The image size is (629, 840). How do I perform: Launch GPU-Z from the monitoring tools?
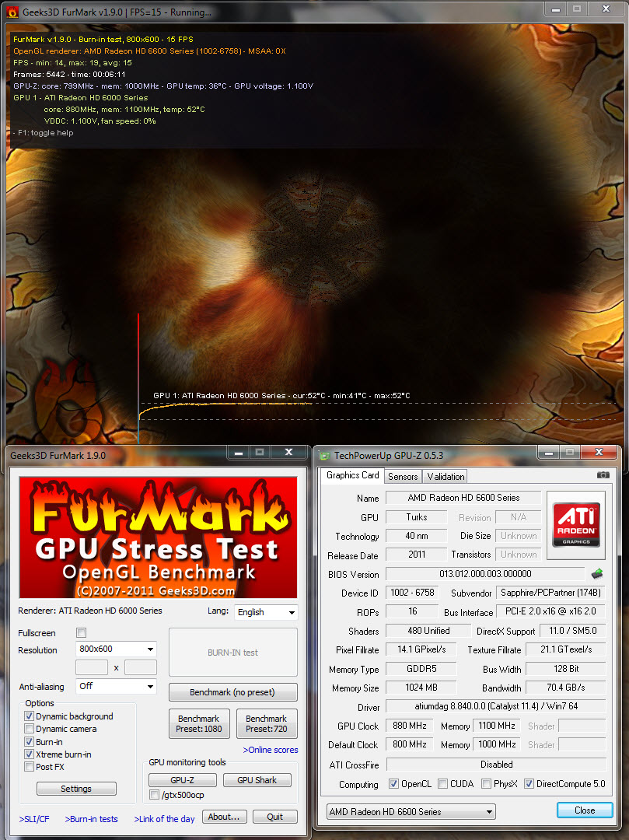[183, 780]
